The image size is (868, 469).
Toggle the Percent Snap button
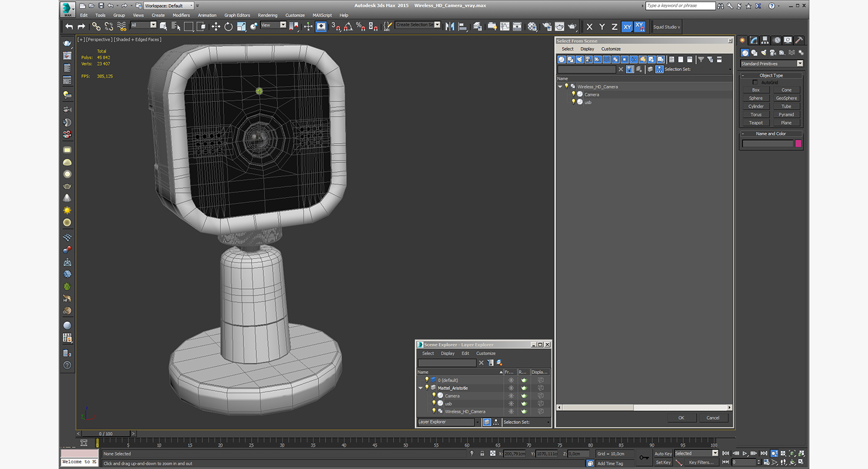click(x=361, y=26)
